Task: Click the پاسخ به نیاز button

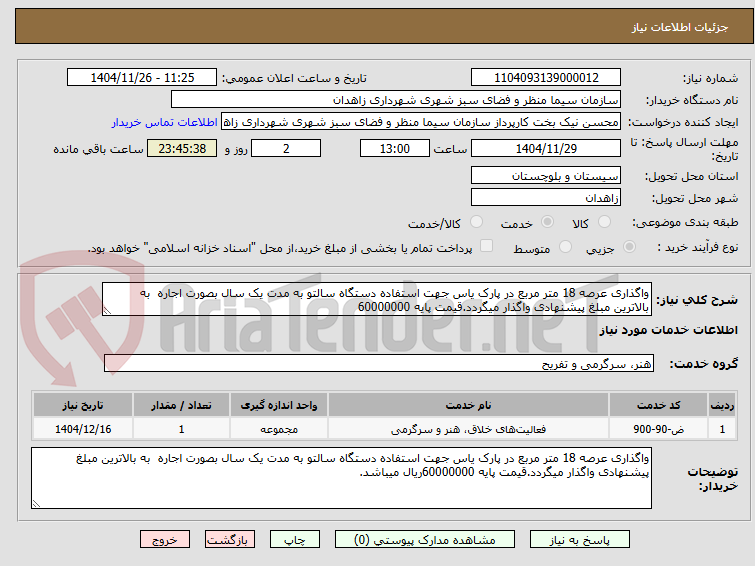Action: (x=580, y=540)
